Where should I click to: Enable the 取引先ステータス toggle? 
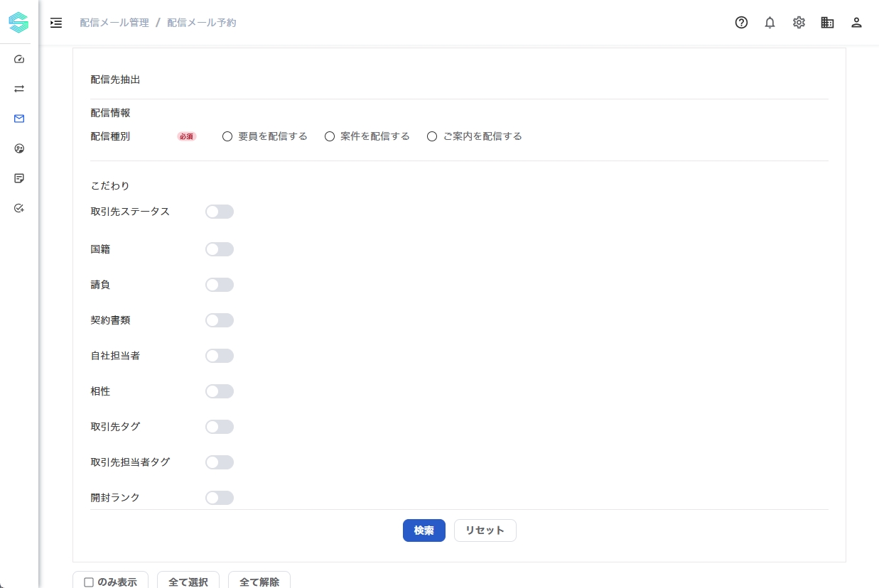click(x=220, y=212)
